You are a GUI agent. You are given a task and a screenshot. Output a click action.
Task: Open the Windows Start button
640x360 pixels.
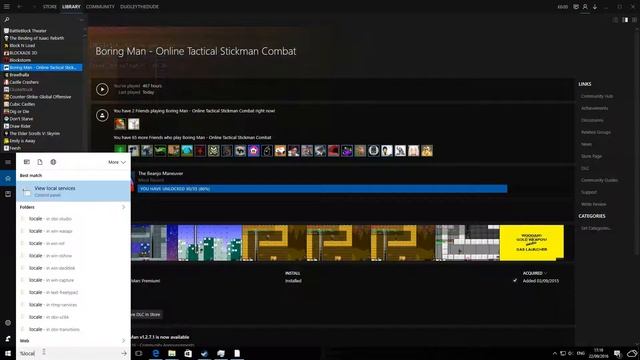(x=8, y=353)
